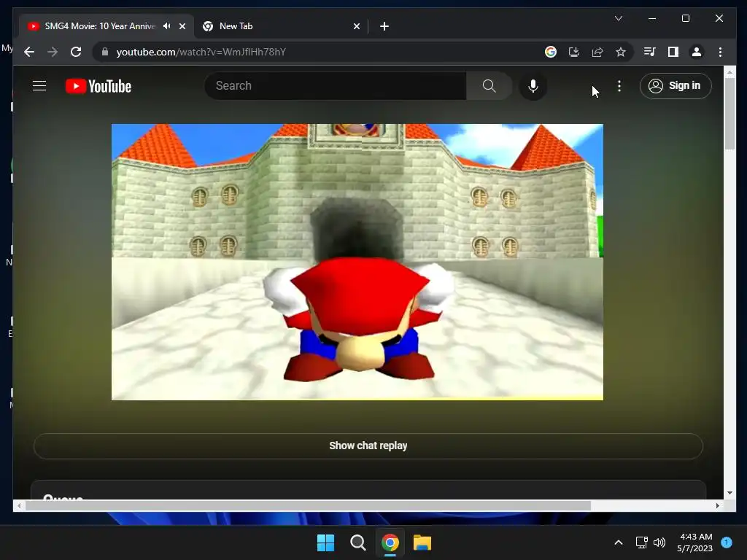Open the Google icon in address bar
The image size is (747, 560).
[x=551, y=52]
